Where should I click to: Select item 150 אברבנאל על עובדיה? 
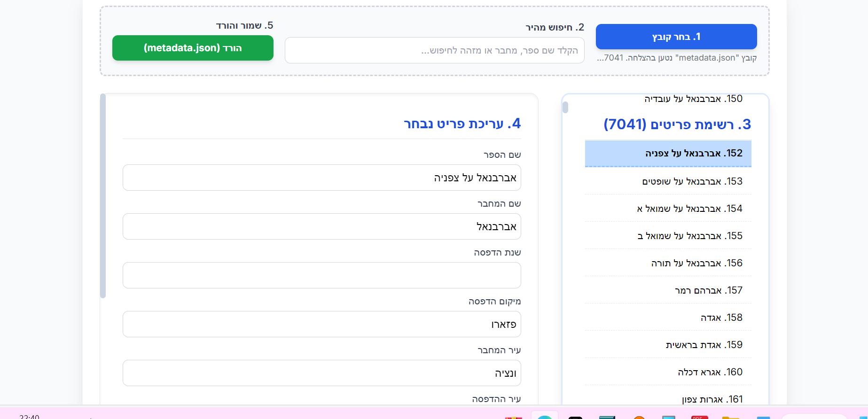click(x=668, y=99)
